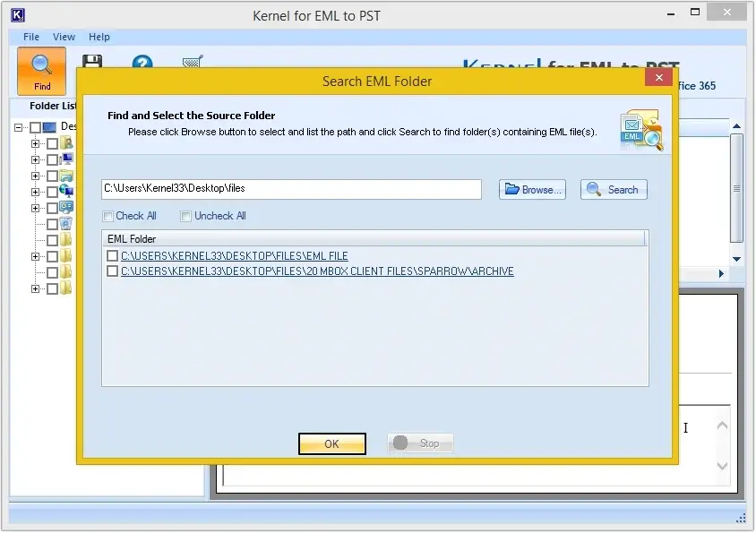Click the Browse... button

[532, 190]
